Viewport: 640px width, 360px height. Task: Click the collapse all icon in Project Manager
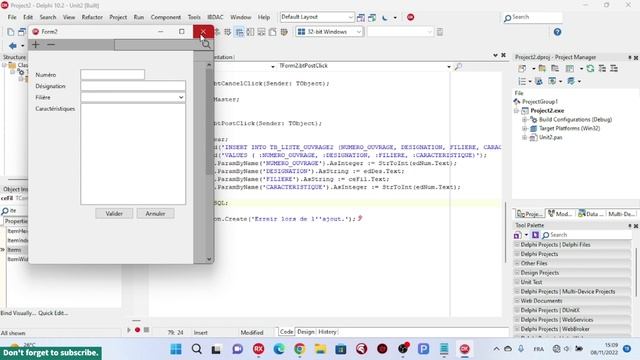click(x=613, y=69)
